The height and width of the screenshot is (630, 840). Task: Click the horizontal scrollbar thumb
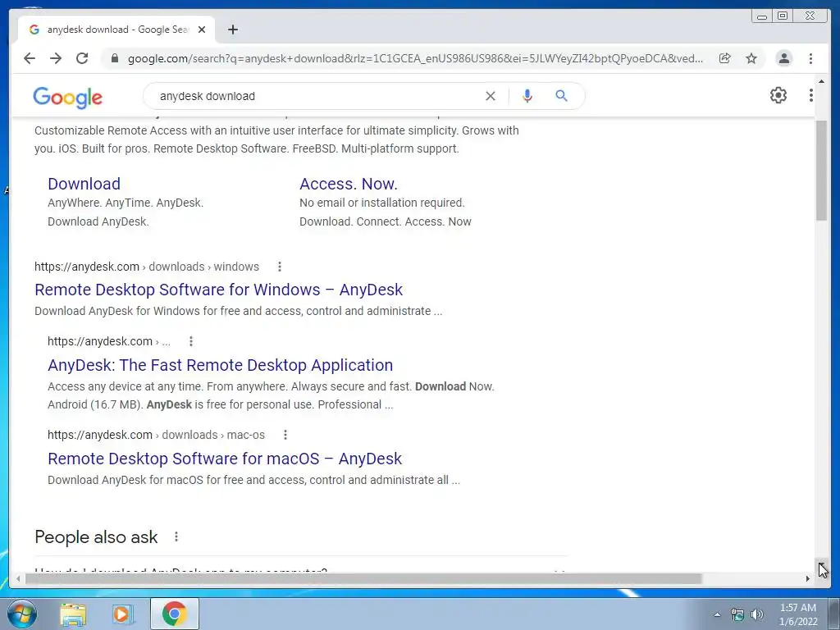point(363,578)
